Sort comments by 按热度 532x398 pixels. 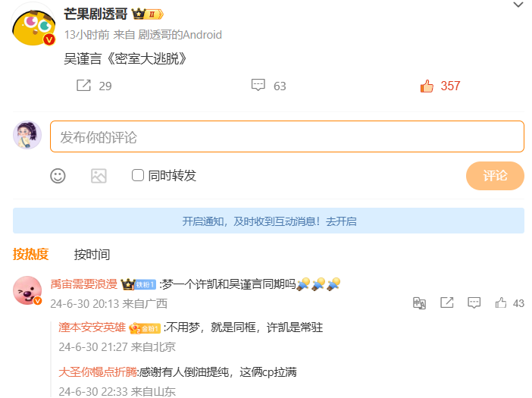click(31, 254)
